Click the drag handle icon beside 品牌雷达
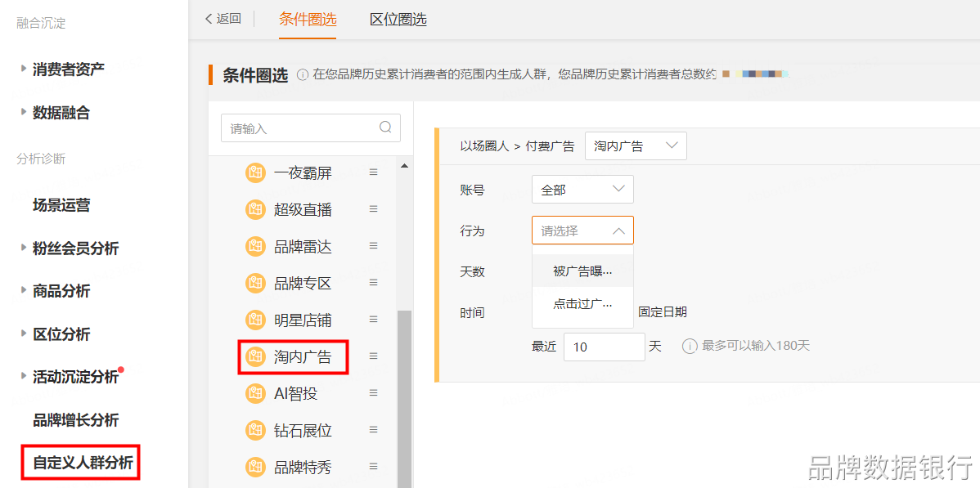The height and width of the screenshot is (488, 980). click(373, 245)
